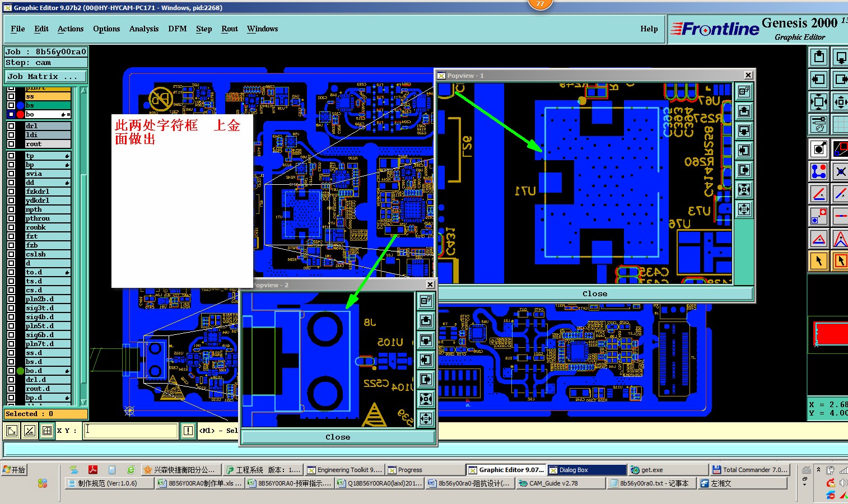Click the green color dot on bo.d layer
Screen dimensions: 848x504
coord(21,371)
